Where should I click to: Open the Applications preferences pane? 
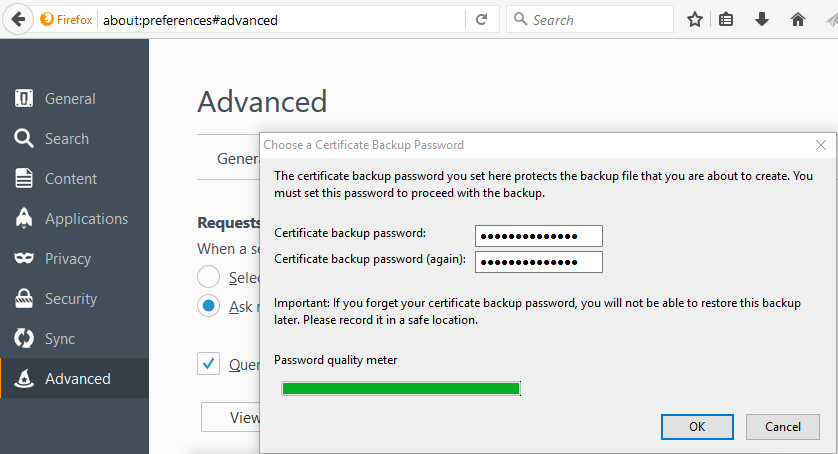(x=86, y=219)
